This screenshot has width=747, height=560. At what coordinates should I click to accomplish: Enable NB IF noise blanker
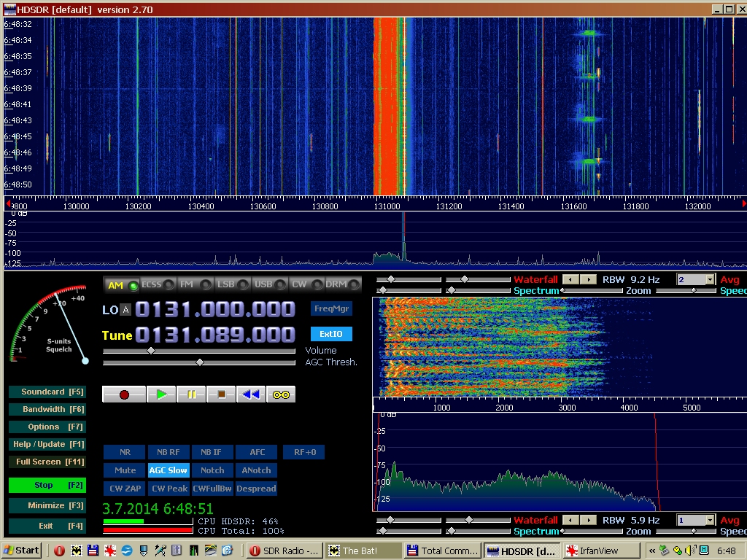(211, 452)
